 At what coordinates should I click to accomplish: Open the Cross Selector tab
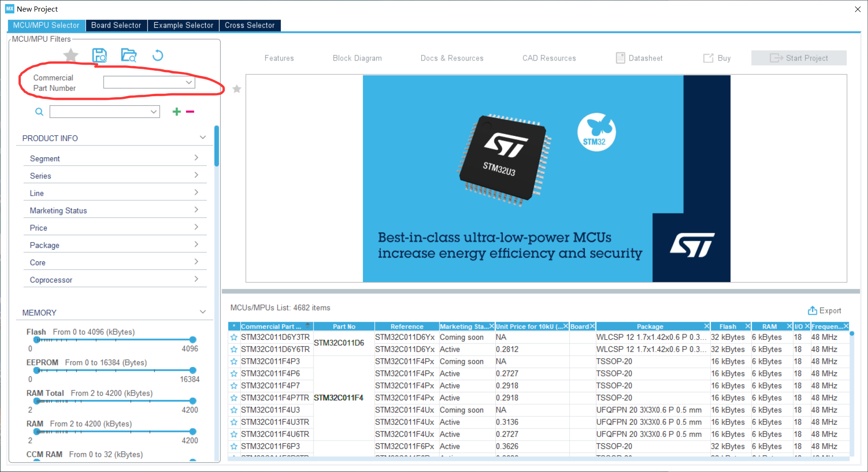point(250,25)
